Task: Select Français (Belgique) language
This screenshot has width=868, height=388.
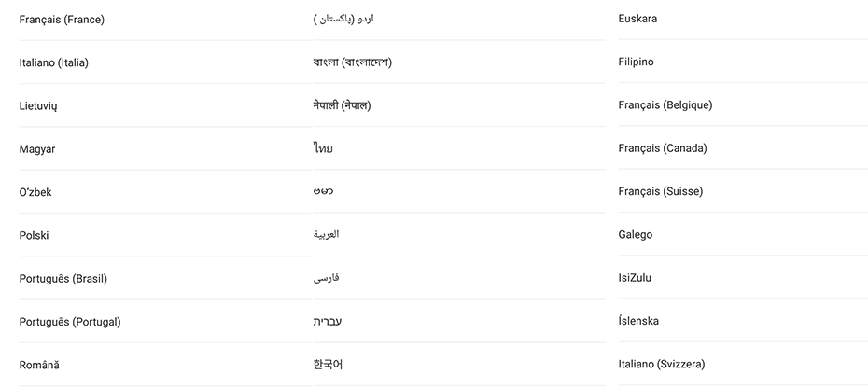Action: coord(665,105)
